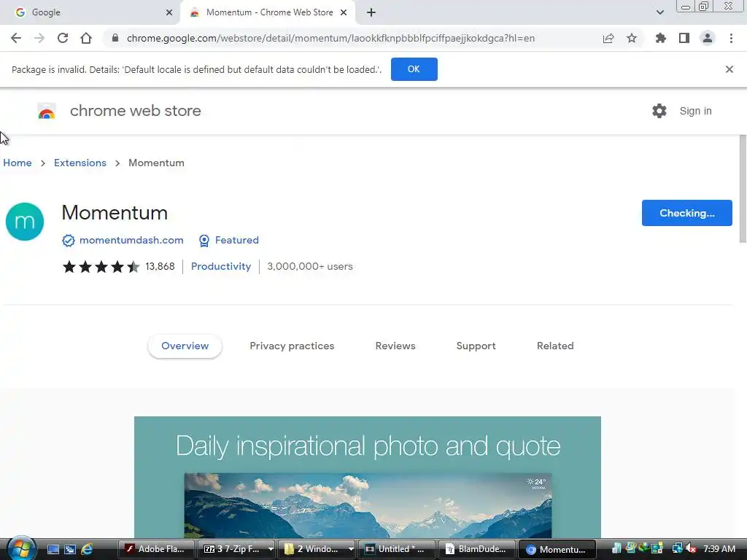Dismiss the package invalid infobar
This screenshot has width=747, height=560.
click(729, 69)
